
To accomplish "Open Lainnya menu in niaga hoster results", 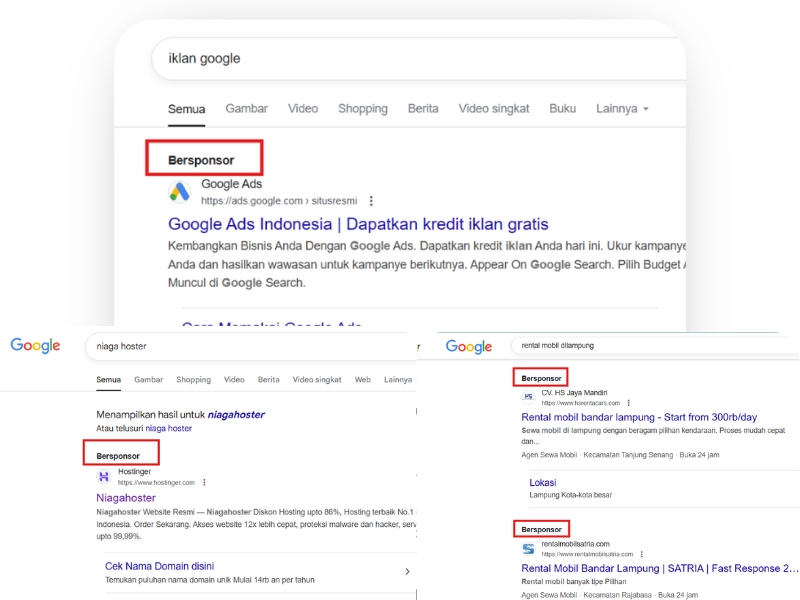I will (x=397, y=380).
